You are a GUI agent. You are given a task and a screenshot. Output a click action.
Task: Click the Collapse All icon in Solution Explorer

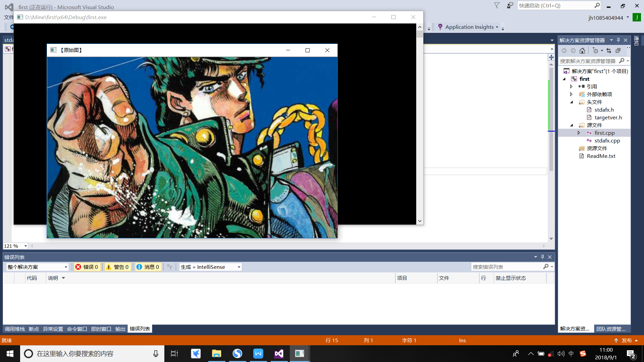tap(618, 51)
